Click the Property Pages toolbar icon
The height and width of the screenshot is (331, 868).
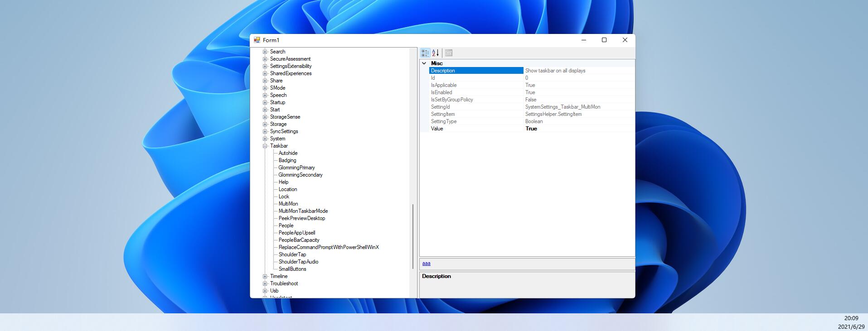[449, 53]
